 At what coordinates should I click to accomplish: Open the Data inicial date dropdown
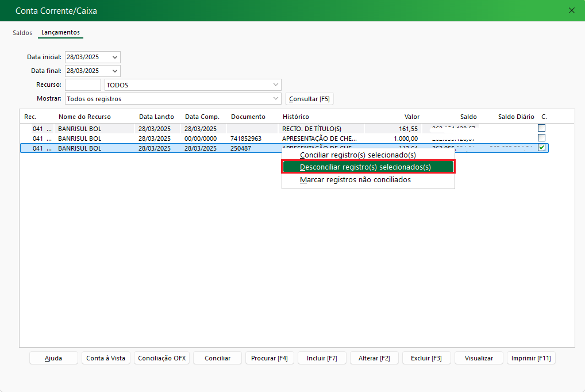point(115,57)
